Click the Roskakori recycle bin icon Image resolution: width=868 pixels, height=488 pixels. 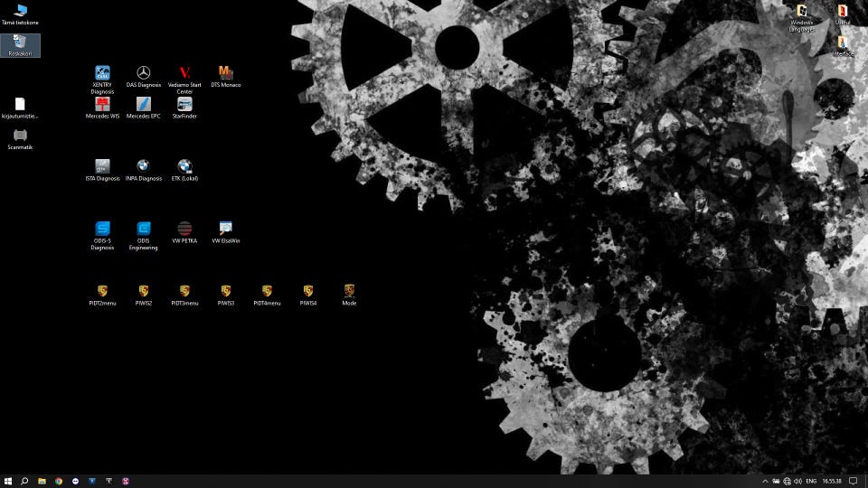[20, 45]
